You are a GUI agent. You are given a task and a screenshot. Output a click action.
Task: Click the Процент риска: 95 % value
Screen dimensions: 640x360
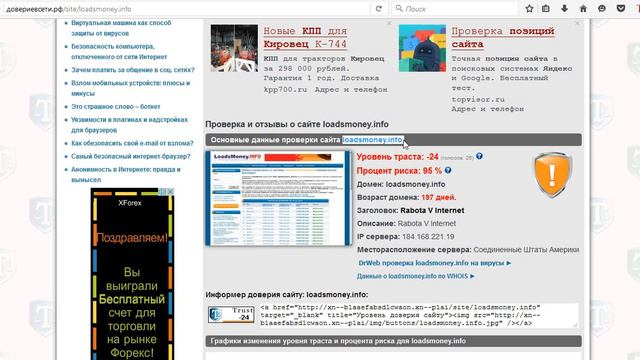(x=399, y=171)
